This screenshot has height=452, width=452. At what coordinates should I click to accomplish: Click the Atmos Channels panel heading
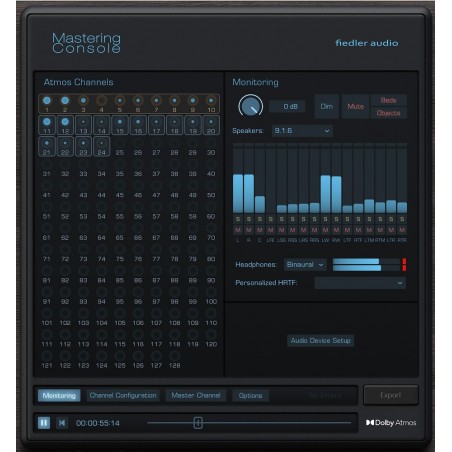[x=79, y=82]
